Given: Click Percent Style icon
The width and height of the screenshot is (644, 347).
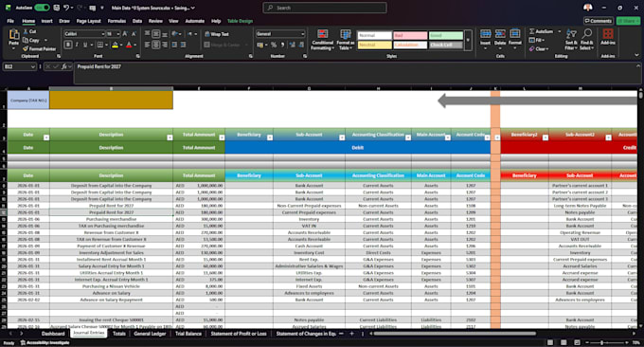Looking at the screenshot, I should (274, 45).
